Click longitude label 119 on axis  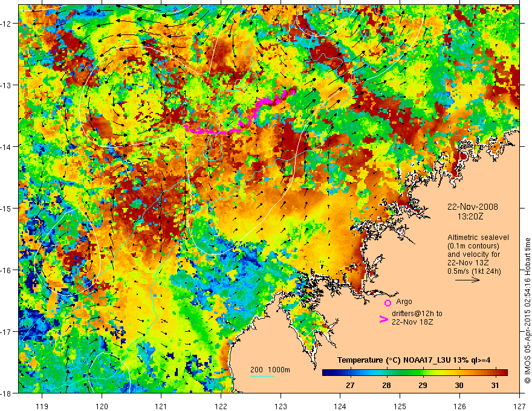pos(42,406)
